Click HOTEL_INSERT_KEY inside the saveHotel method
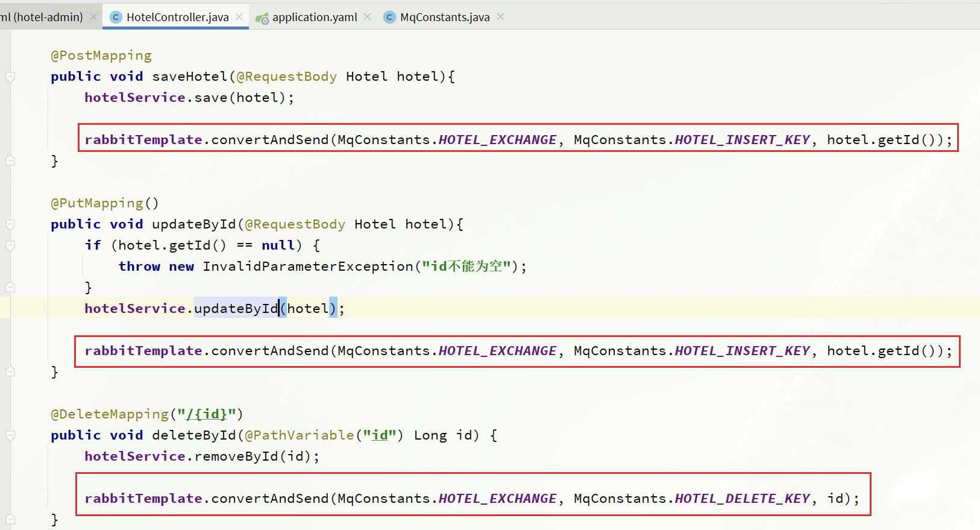The height and width of the screenshot is (530, 980). pos(742,140)
